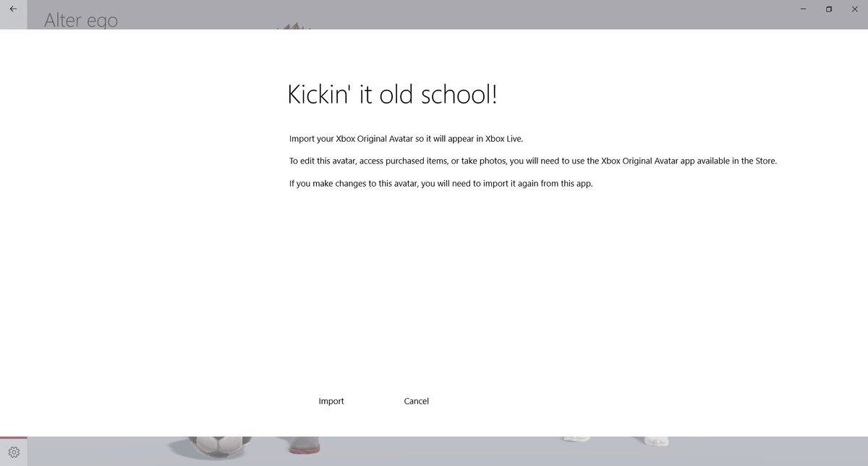Restore down the app window
This screenshot has height=466, width=868.
coord(829,9)
